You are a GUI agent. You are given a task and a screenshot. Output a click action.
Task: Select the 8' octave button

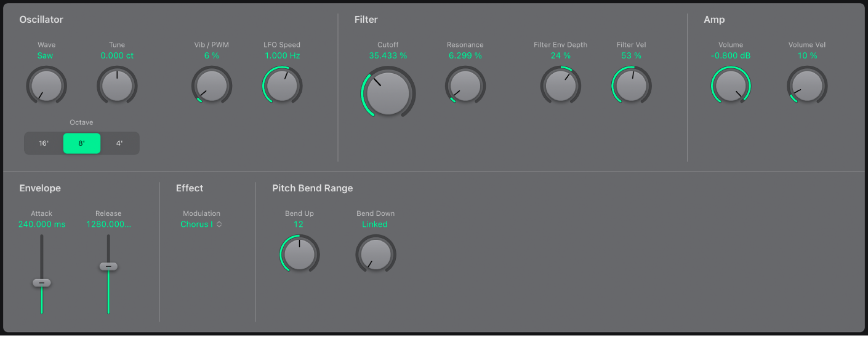point(82,143)
